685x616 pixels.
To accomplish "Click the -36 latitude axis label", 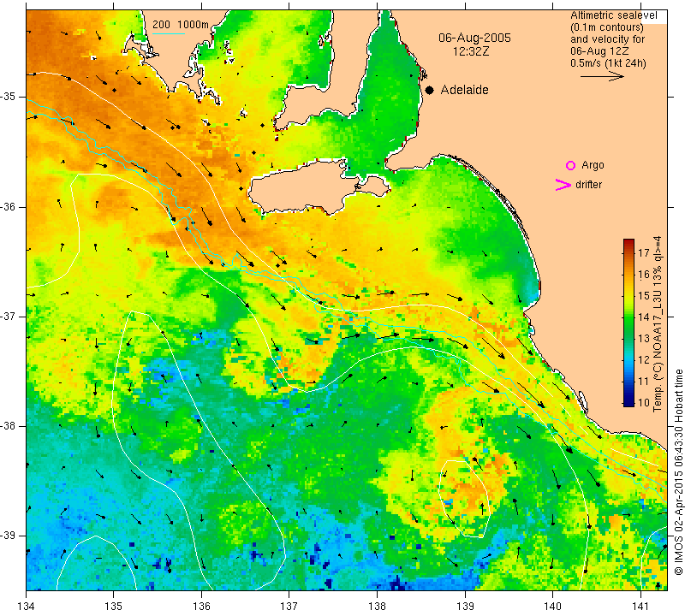I will point(9,206).
